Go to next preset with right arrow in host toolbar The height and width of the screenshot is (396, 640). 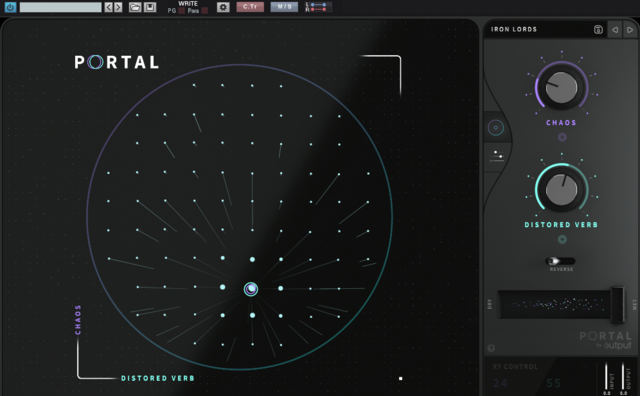click(118, 7)
